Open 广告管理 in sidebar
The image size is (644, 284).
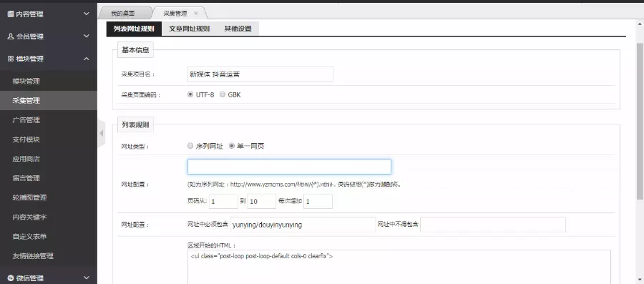pyautogui.click(x=49, y=120)
